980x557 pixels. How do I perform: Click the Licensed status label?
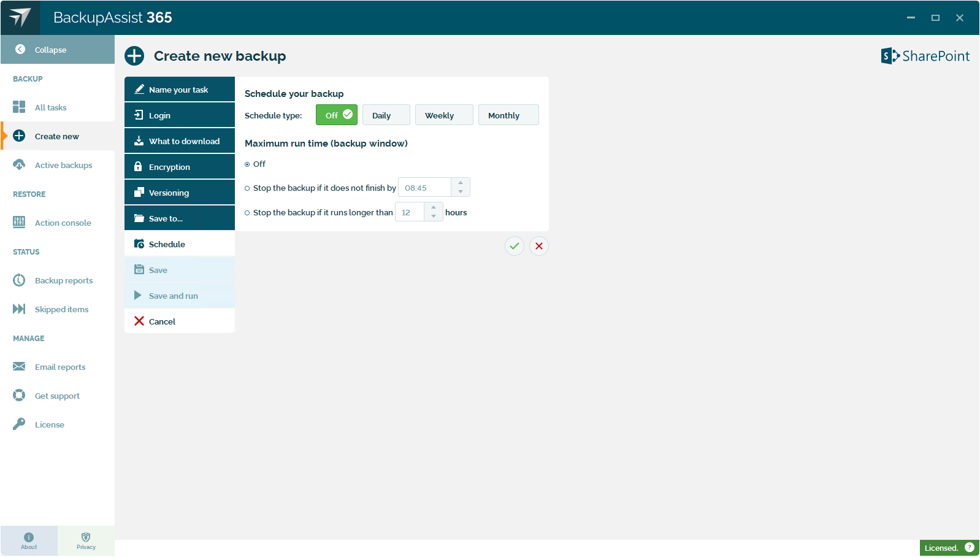point(941,548)
